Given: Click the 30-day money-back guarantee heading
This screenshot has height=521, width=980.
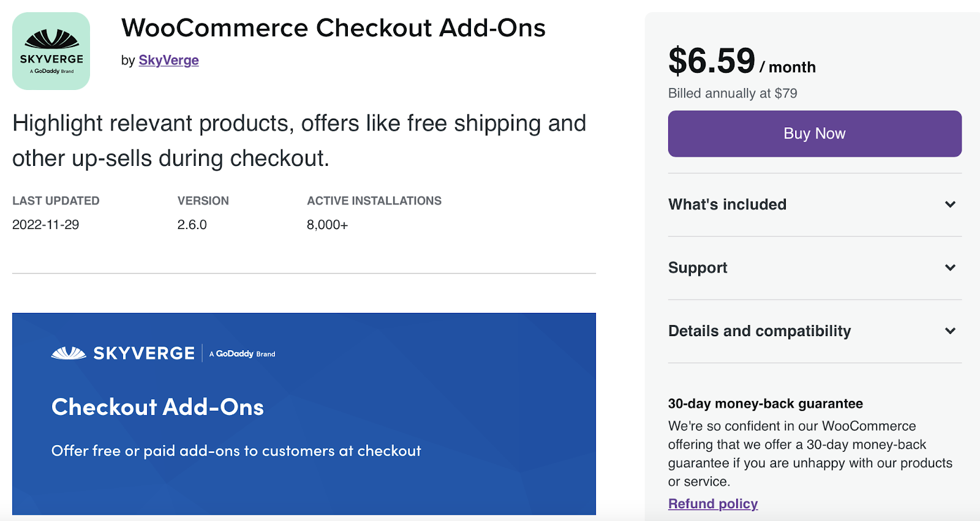Looking at the screenshot, I should [x=765, y=403].
